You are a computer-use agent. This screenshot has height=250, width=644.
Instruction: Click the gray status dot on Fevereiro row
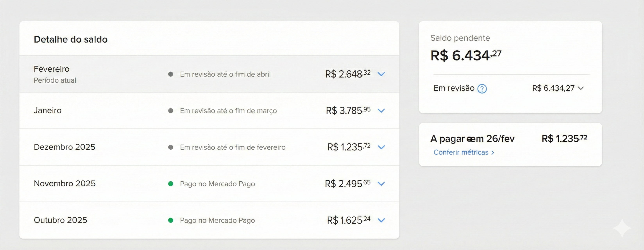(171, 74)
